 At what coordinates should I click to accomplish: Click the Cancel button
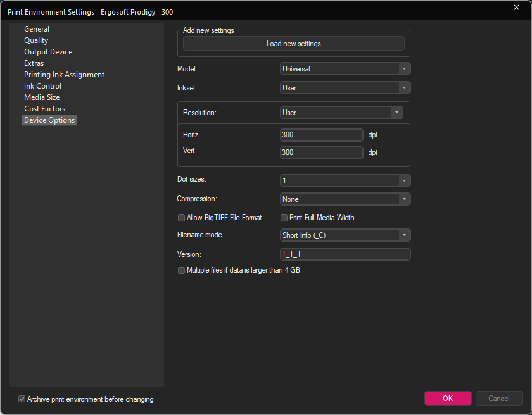(x=499, y=399)
